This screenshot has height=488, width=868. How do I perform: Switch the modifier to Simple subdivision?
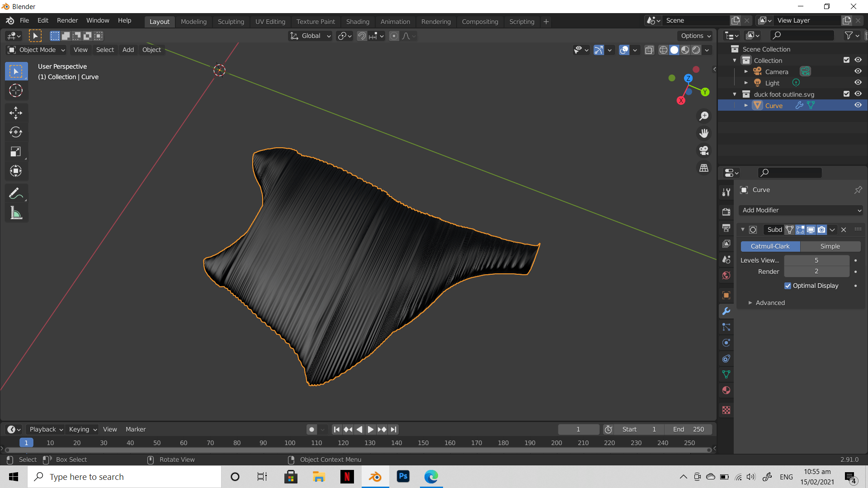coord(830,246)
